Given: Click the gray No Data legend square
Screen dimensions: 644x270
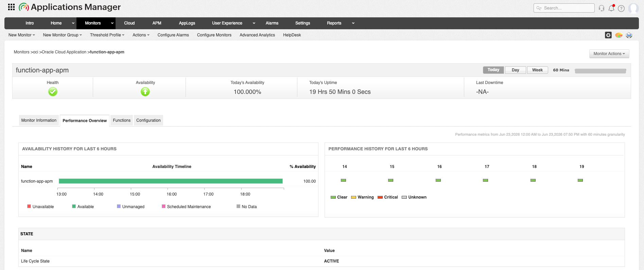Looking at the screenshot, I should pos(239,206).
